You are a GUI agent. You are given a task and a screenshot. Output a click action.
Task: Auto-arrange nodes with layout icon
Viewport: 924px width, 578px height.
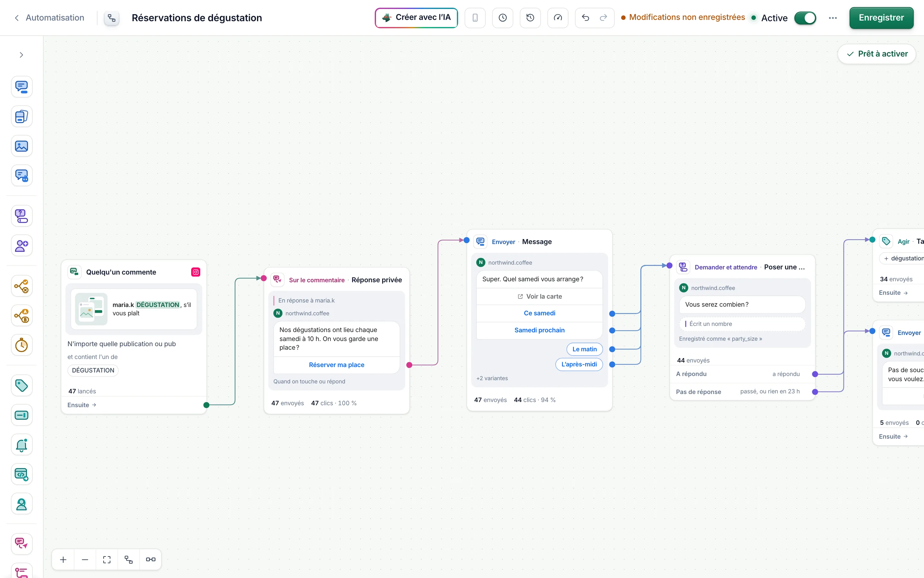(x=129, y=560)
